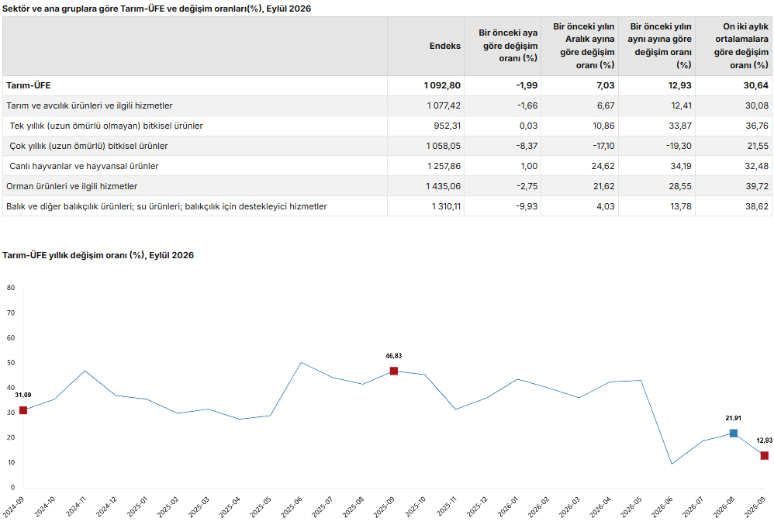The width and height of the screenshot is (774, 532).
Task: Click the "Tek yıllık (uzun ömürlü olmayan) bitkisel ürünler" label
Action: 106,126
